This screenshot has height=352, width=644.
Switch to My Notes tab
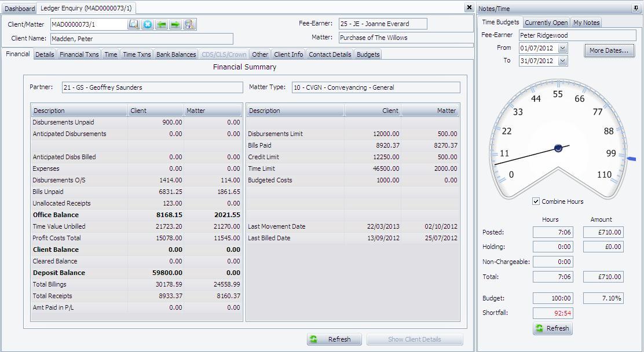point(587,23)
